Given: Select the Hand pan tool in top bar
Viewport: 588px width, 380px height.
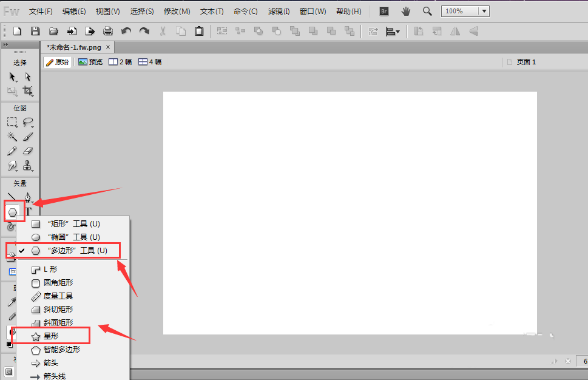Looking at the screenshot, I should coord(405,11).
